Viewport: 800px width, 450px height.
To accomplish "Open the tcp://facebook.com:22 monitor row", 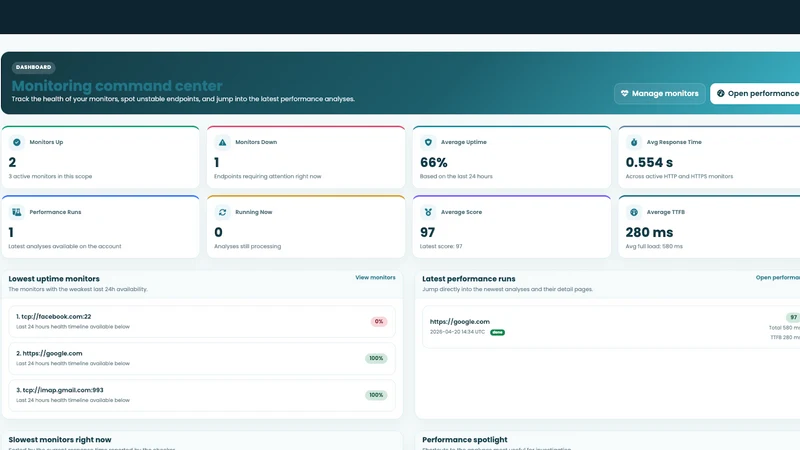I will pyautogui.click(x=202, y=321).
